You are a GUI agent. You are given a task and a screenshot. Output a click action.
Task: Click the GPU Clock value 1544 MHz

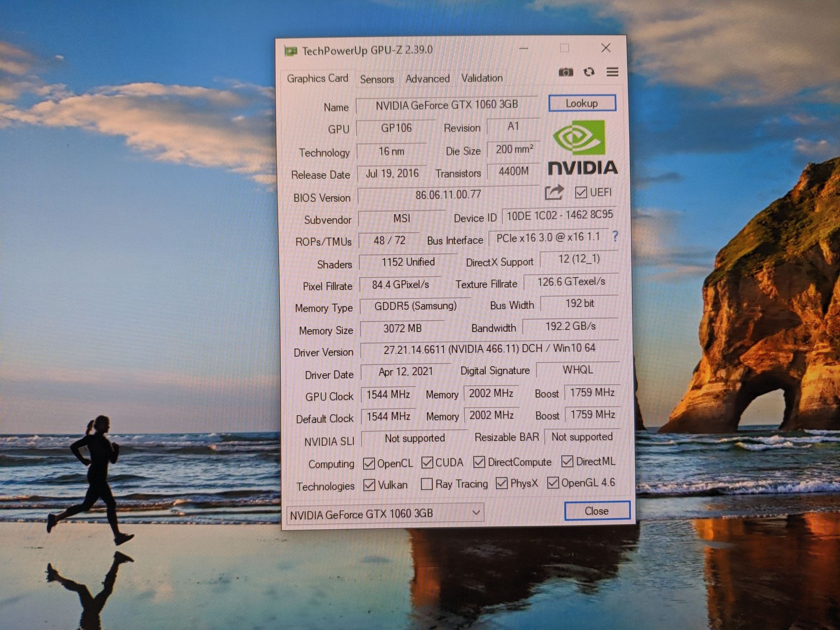tap(388, 394)
